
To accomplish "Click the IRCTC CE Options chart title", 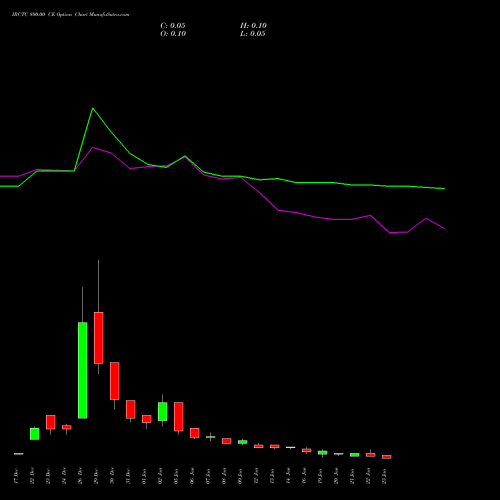I will (x=70, y=15).
